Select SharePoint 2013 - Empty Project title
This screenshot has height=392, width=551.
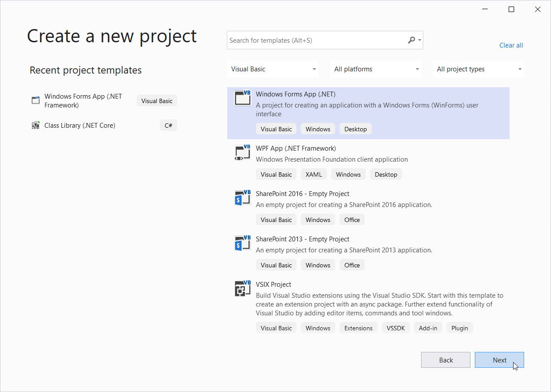point(303,239)
